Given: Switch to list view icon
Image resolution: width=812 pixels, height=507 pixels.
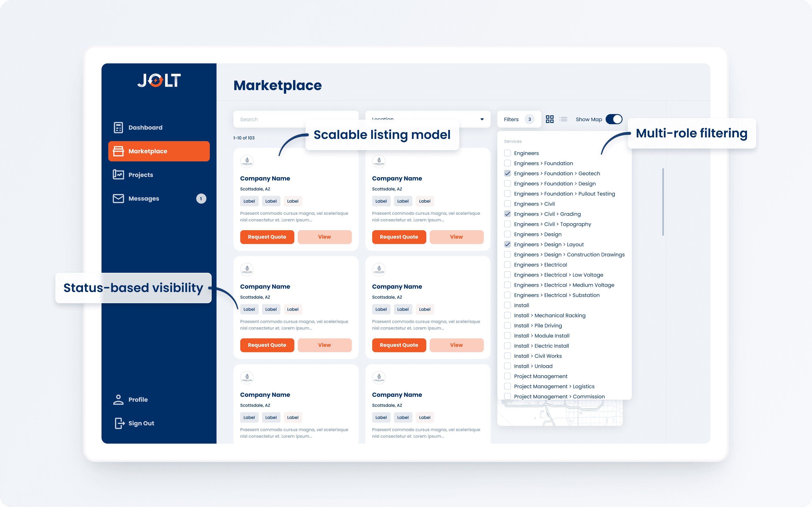Looking at the screenshot, I should click(x=563, y=119).
